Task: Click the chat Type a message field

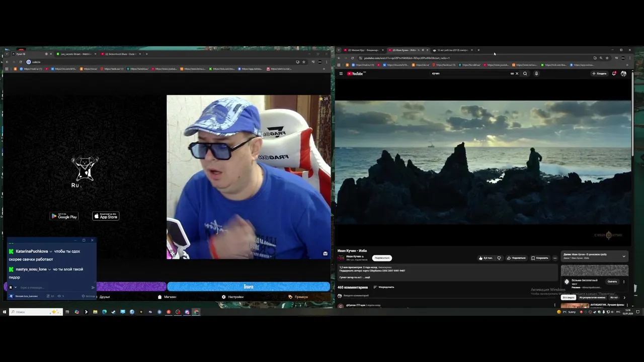Action: [54, 288]
